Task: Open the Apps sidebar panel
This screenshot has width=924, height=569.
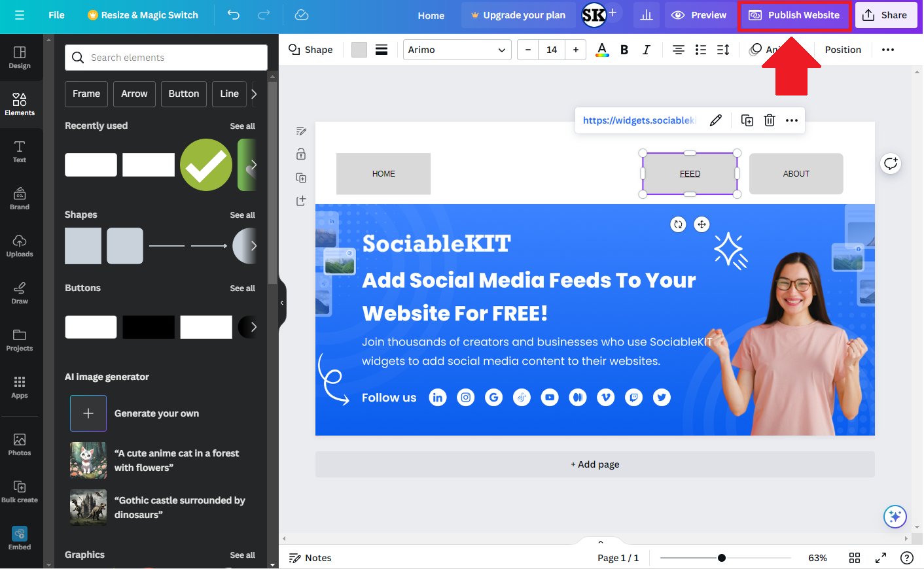Action: [20, 387]
